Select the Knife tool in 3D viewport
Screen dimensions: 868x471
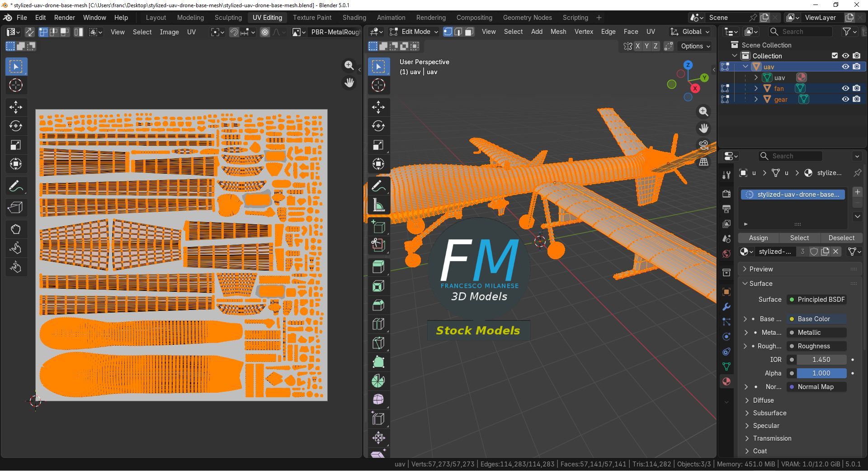[x=378, y=343]
